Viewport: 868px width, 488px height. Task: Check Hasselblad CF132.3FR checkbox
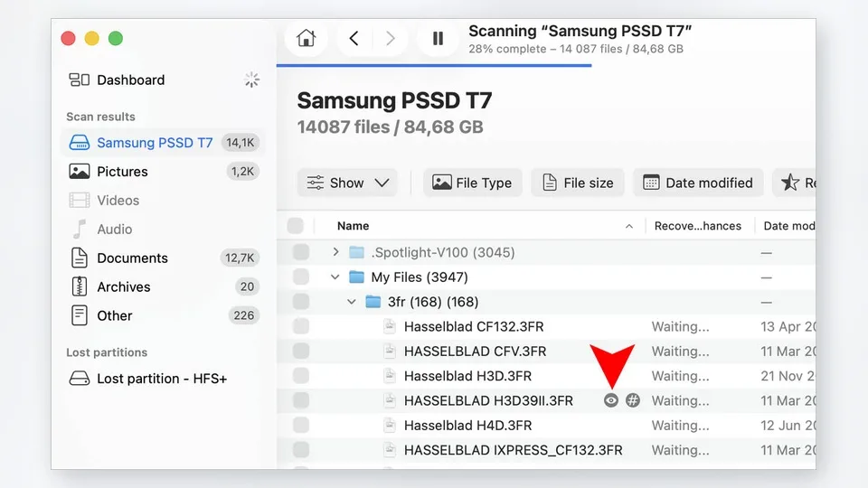[x=301, y=326]
